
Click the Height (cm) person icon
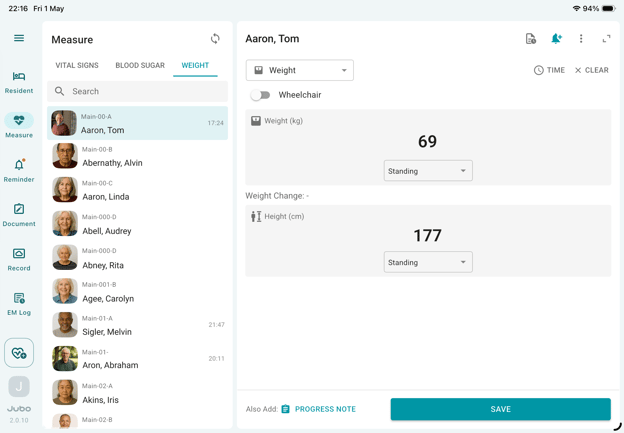tap(256, 216)
